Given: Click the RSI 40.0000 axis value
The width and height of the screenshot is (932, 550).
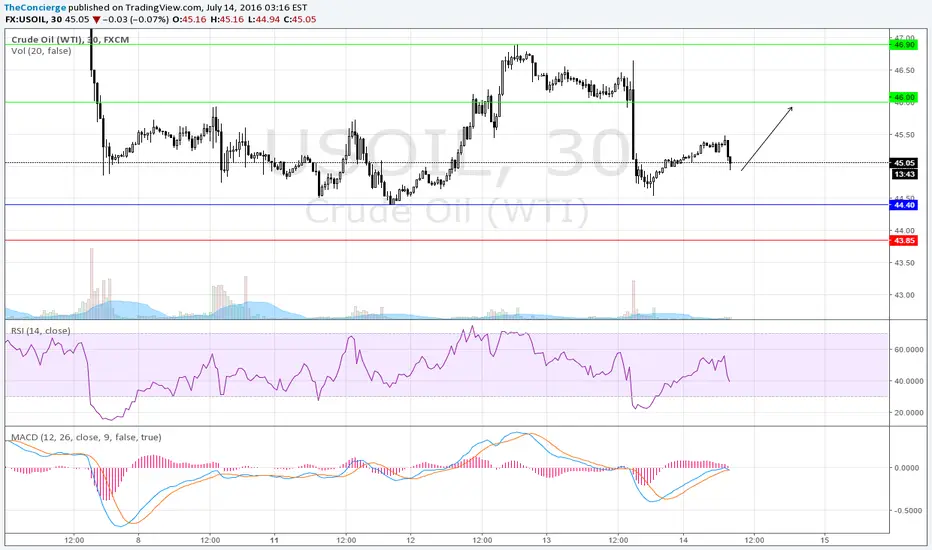Looking at the screenshot, I should tap(909, 381).
